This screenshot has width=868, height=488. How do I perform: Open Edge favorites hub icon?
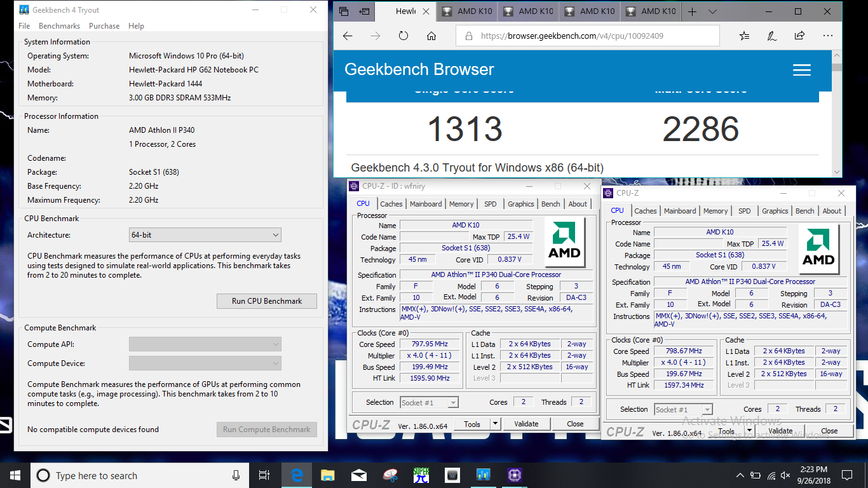pyautogui.click(x=744, y=36)
